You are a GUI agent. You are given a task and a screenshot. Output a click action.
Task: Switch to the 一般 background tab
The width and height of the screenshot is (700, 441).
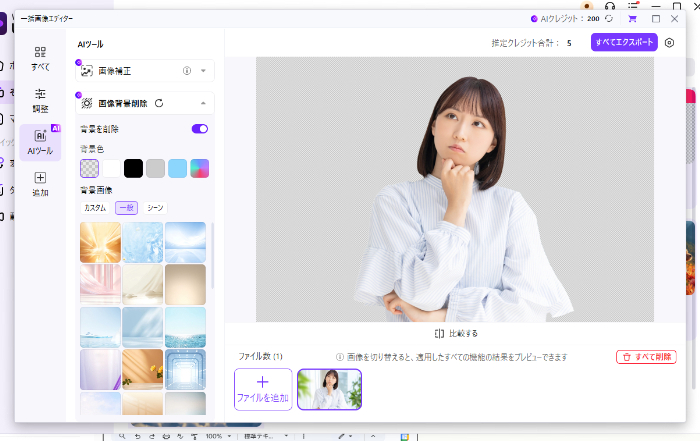(x=126, y=208)
